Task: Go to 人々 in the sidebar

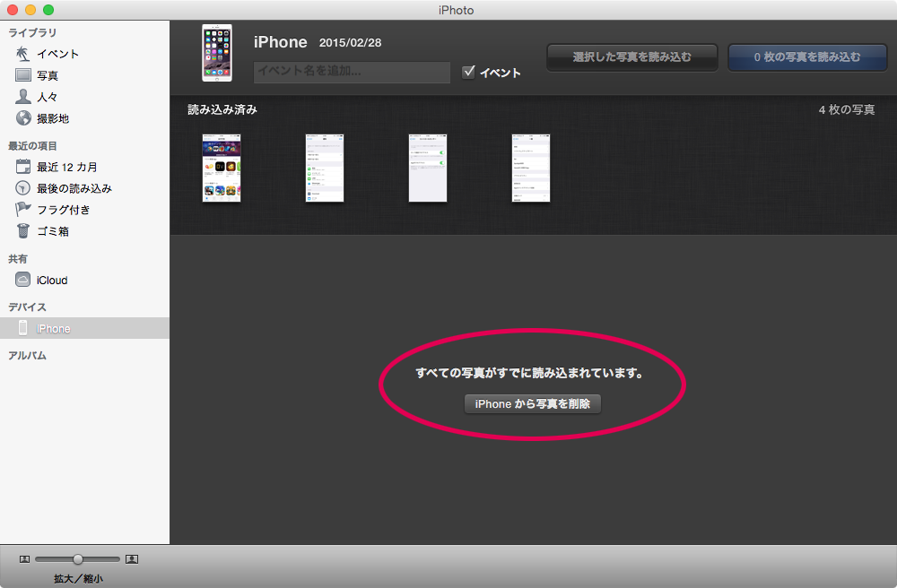Action: [x=48, y=97]
